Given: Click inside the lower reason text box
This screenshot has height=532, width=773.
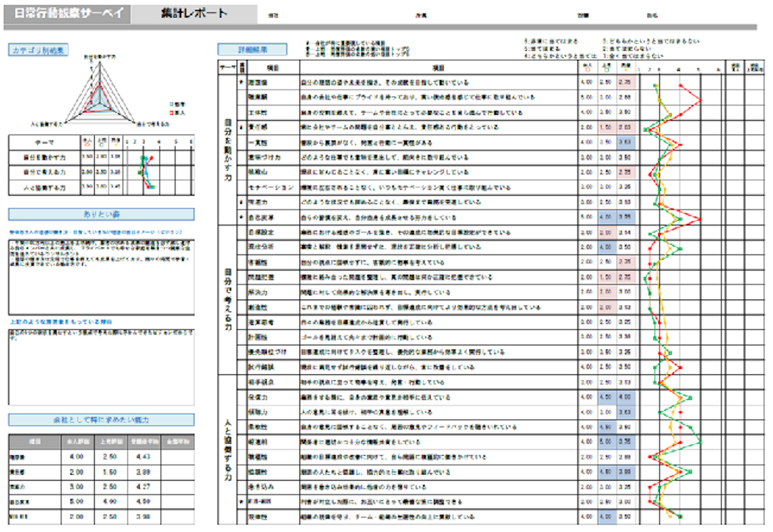Looking at the screenshot, I should click(101, 365).
